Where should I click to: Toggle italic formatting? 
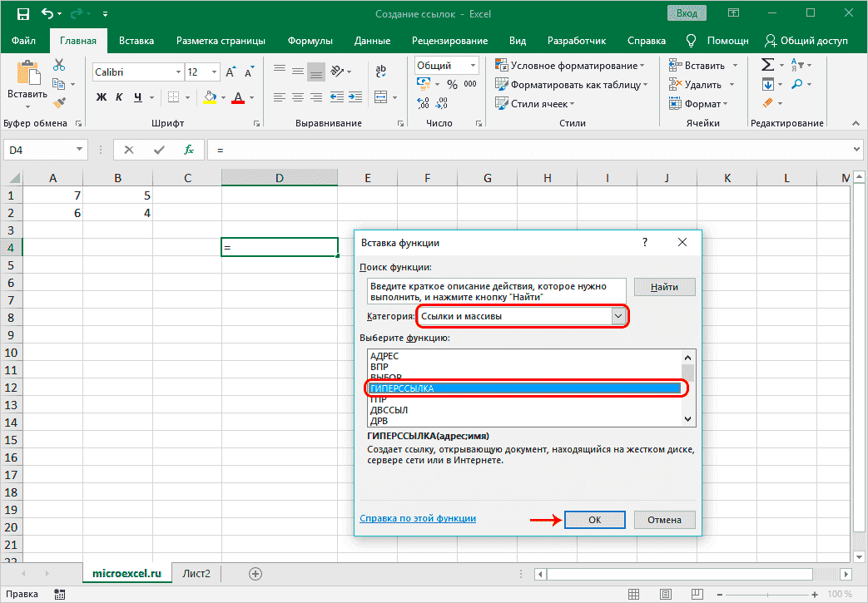coord(120,97)
